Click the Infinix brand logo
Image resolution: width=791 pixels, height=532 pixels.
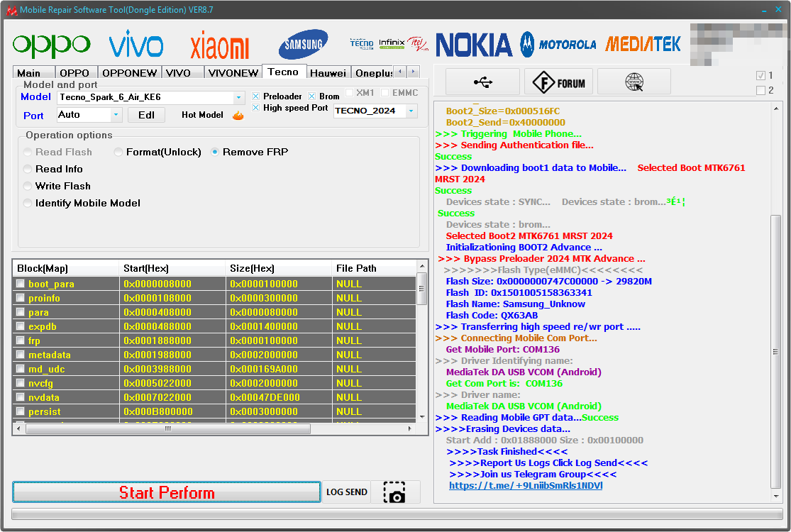[392, 43]
